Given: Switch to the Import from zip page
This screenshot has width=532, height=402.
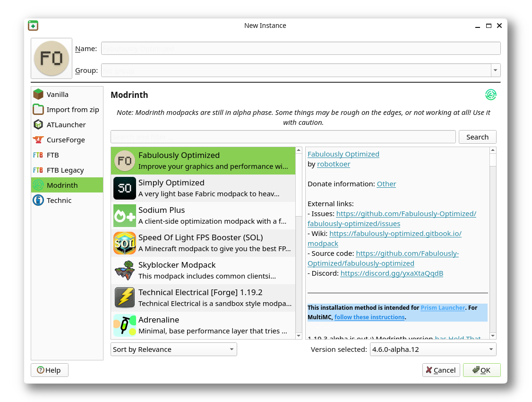Looking at the screenshot, I should [72, 109].
